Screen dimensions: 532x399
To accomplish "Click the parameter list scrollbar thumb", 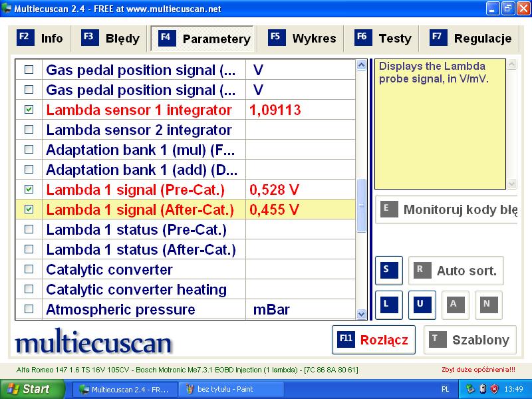I will coord(361,205).
